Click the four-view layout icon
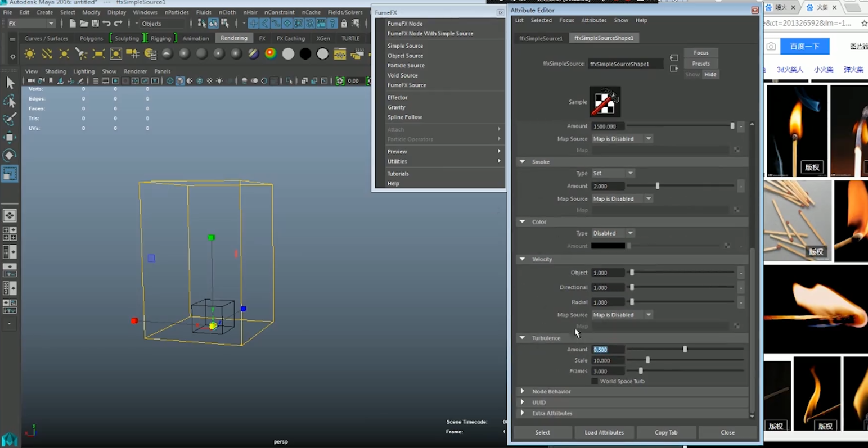The width and height of the screenshot is (868, 448). pyautogui.click(x=10, y=234)
